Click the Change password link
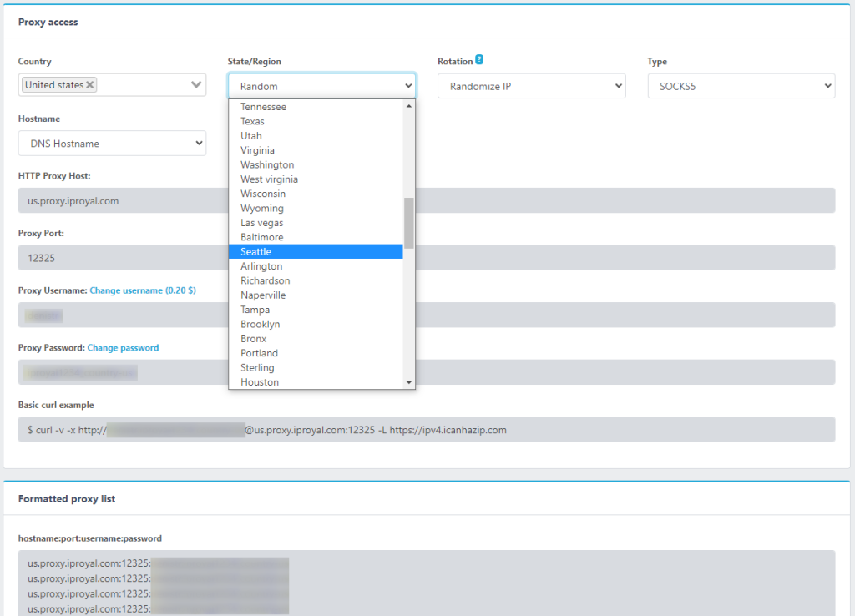 pyautogui.click(x=124, y=348)
